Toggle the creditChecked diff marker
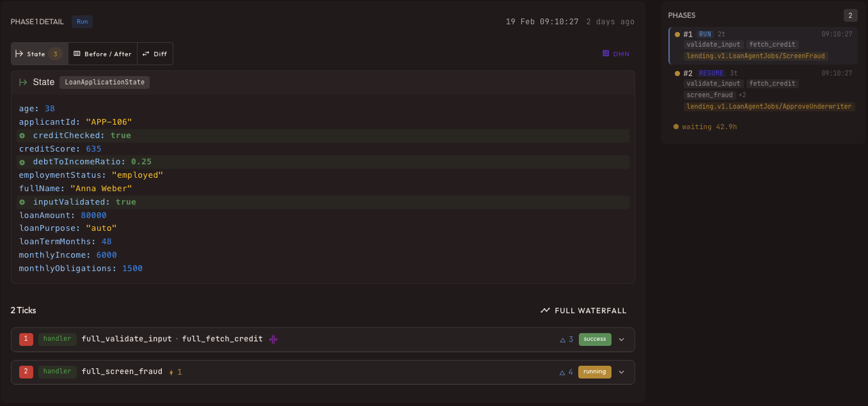This screenshot has height=406, width=868. pos(23,135)
